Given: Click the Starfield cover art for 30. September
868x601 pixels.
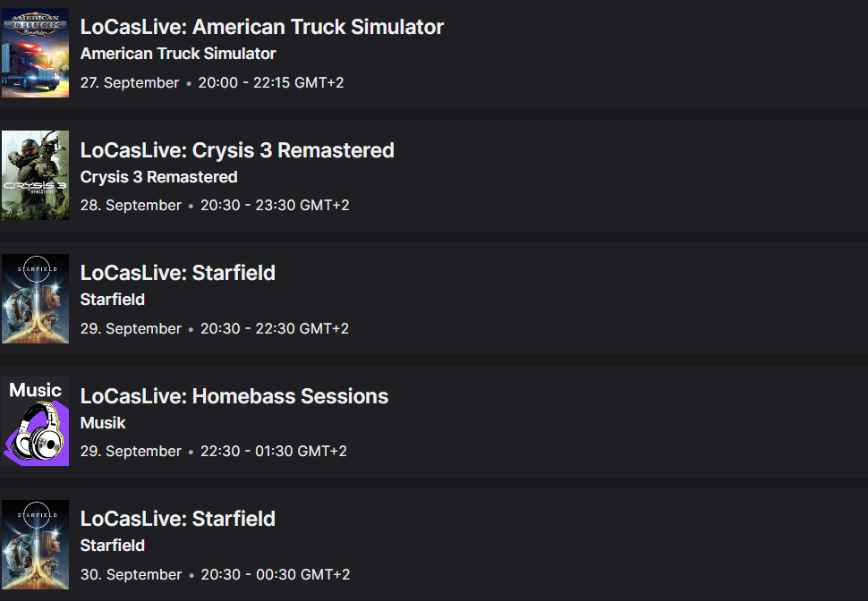Looking at the screenshot, I should click(x=35, y=545).
